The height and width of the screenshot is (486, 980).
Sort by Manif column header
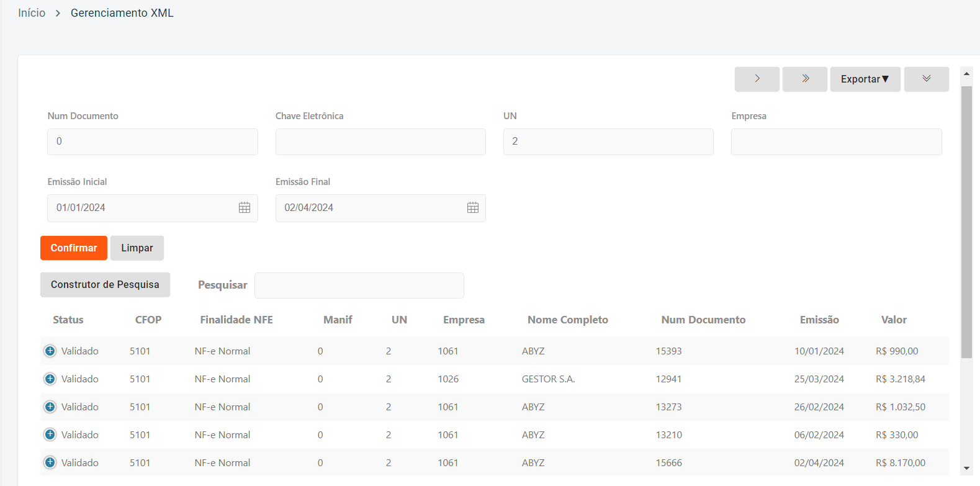(x=338, y=320)
